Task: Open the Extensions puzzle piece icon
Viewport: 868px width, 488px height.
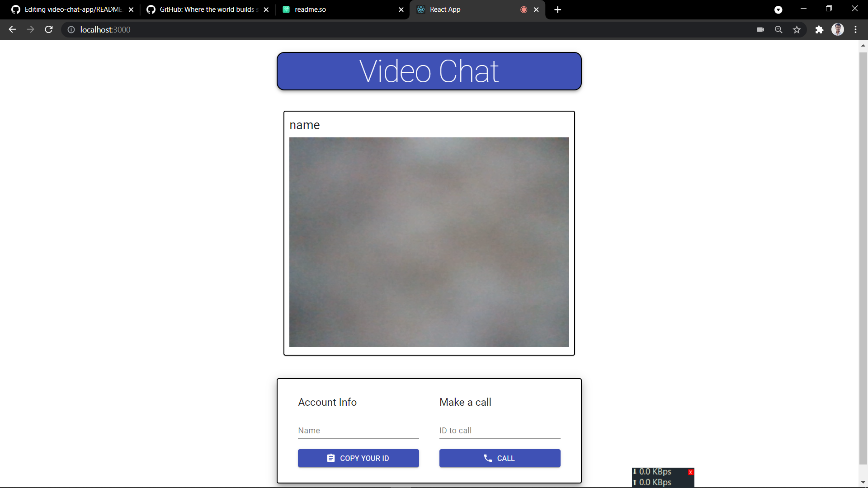Action: [x=819, y=29]
